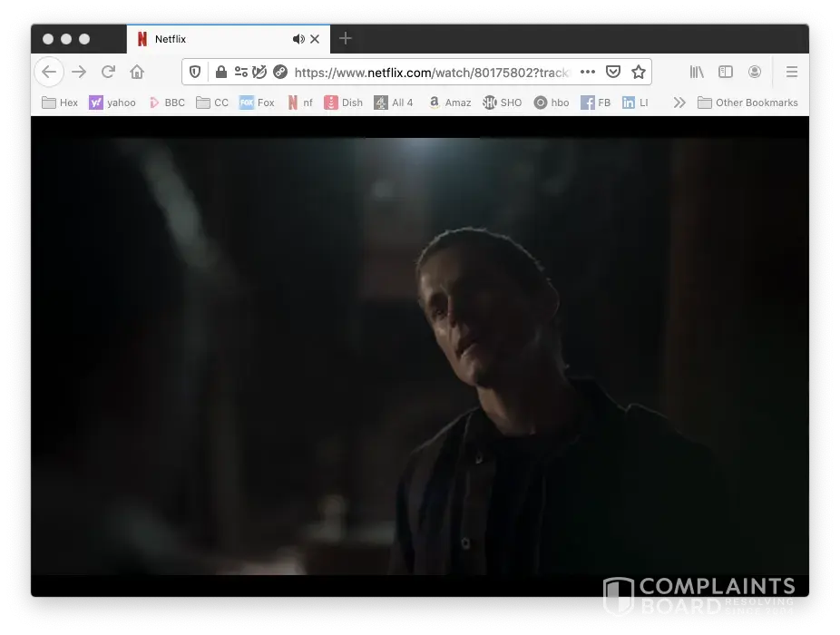Viewport: 840px width, 635px height.
Task: Reload the current Netflix page
Action: point(108,72)
